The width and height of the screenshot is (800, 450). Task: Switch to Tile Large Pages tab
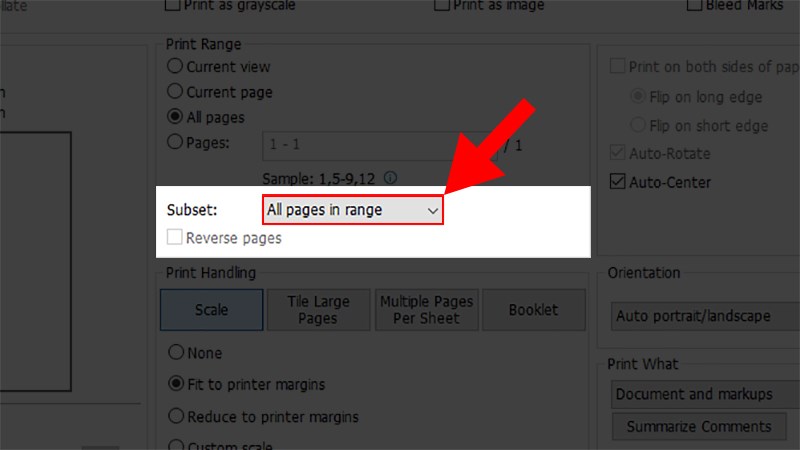click(318, 310)
